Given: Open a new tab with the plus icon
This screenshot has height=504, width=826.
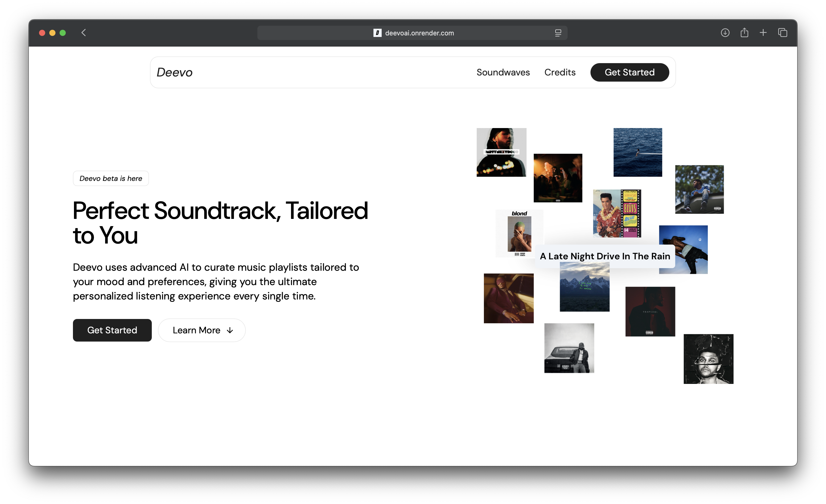Looking at the screenshot, I should (x=763, y=33).
